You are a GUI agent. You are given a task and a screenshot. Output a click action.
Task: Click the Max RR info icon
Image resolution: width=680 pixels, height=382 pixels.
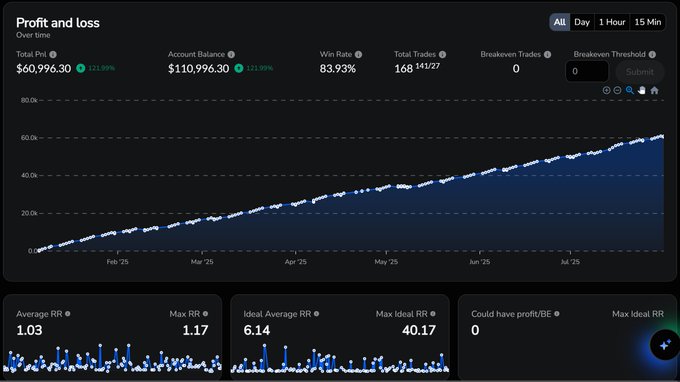tap(205, 313)
